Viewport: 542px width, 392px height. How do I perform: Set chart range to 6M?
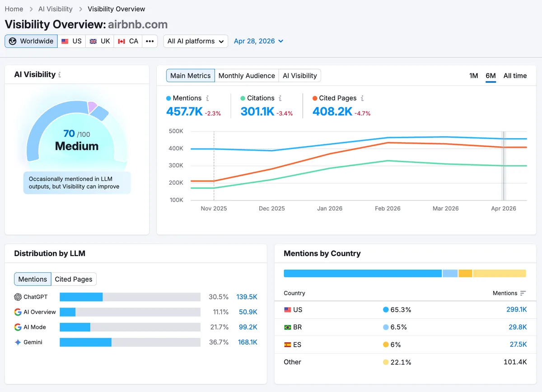(x=491, y=75)
